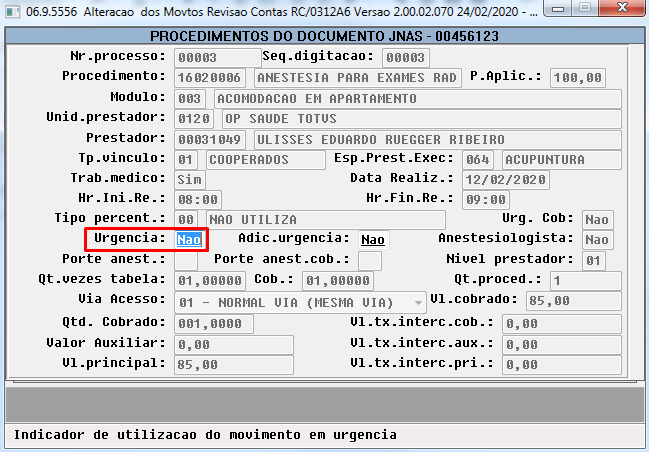Click the Vl.principal field 85,00
The width and height of the screenshot is (649, 452).
coord(234,365)
